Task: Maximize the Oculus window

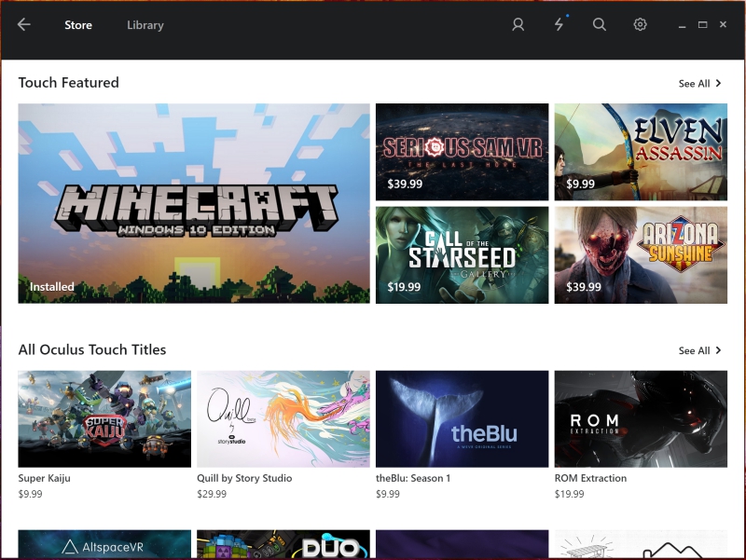Action: pyautogui.click(x=703, y=25)
